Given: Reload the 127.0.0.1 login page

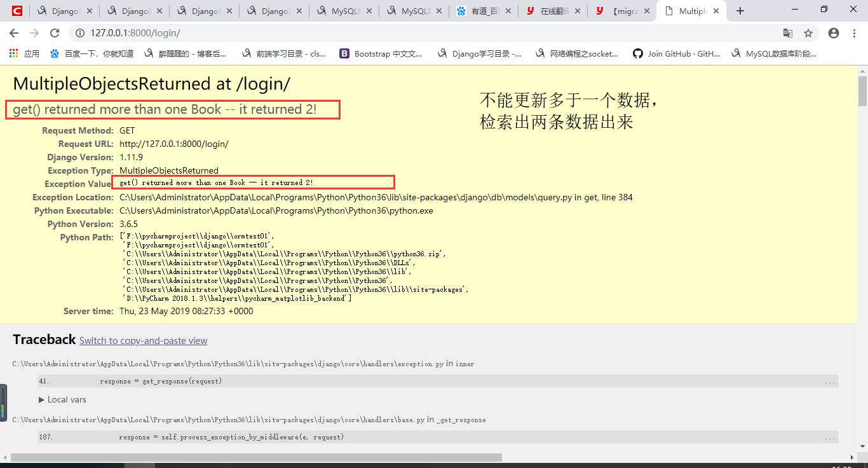Looking at the screenshot, I should (55, 33).
